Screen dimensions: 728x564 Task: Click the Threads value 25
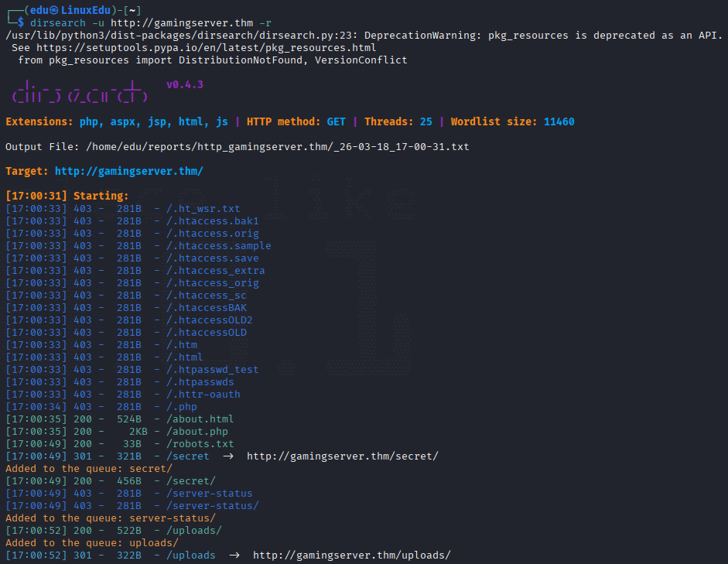point(426,121)
